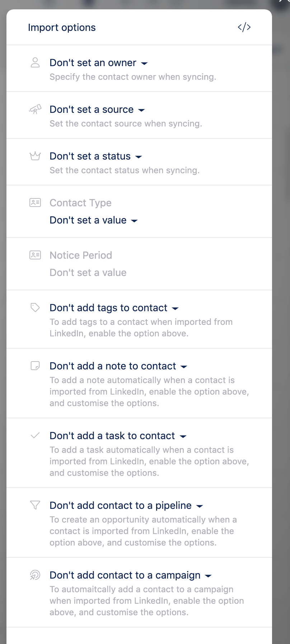Open "Don't add contact to a campaign" dropdown
The width and height of the screenshot is (290, 644).
point(131,575)
